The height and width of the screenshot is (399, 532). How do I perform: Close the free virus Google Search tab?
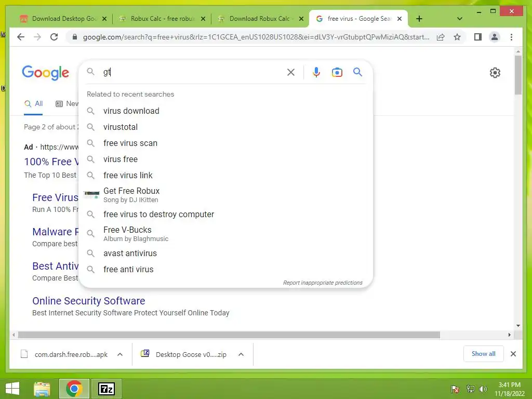[x=400, y=19]
